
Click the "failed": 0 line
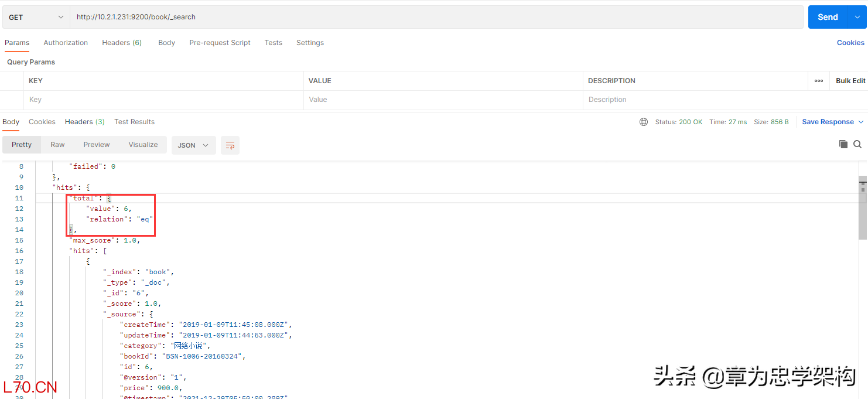93,166
